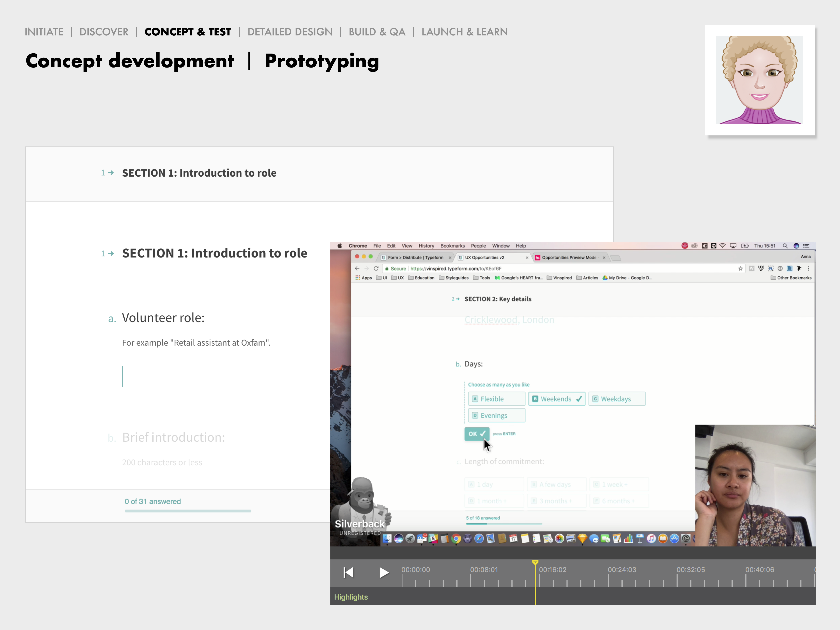Click OK button to confirm Days selection
The height and width of the screenshot is (630, 840).
477,434
